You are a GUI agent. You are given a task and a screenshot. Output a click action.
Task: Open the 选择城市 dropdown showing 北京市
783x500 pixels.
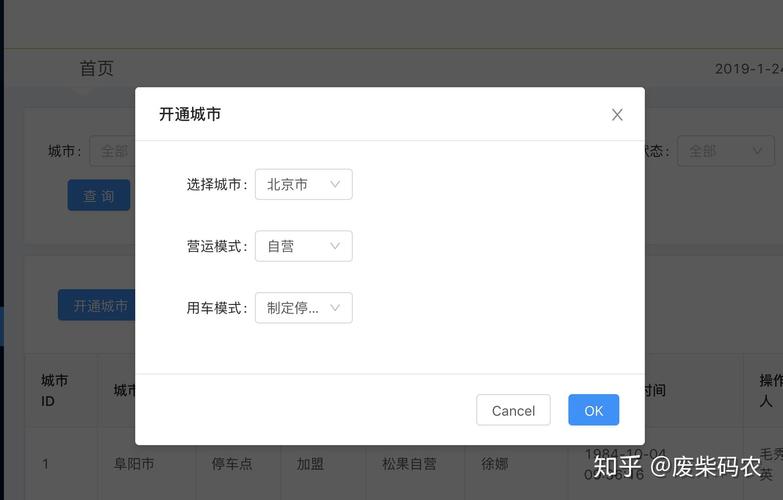tap(304, 184)
